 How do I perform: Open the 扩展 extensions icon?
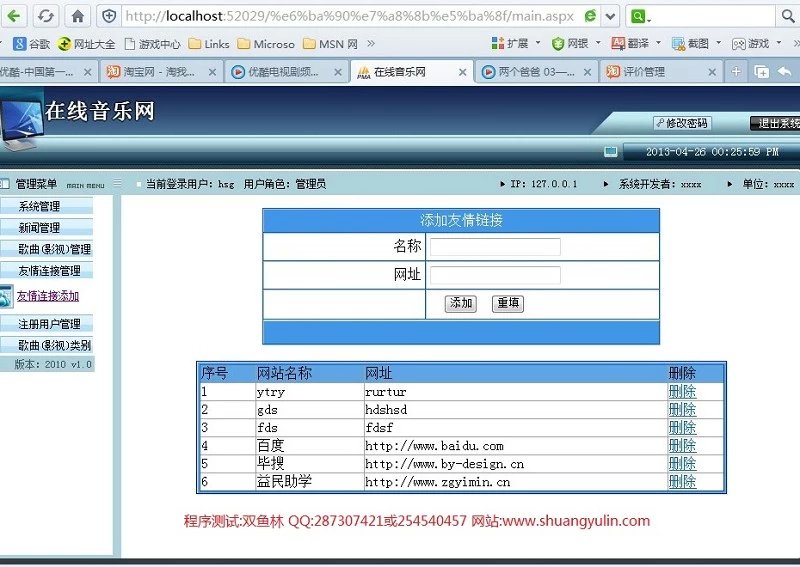(x=497, y=44)
